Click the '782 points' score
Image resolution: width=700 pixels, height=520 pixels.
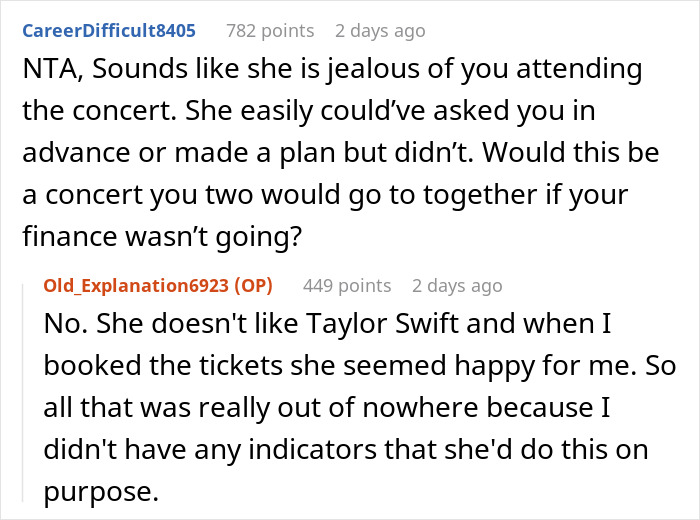point(269,31)
